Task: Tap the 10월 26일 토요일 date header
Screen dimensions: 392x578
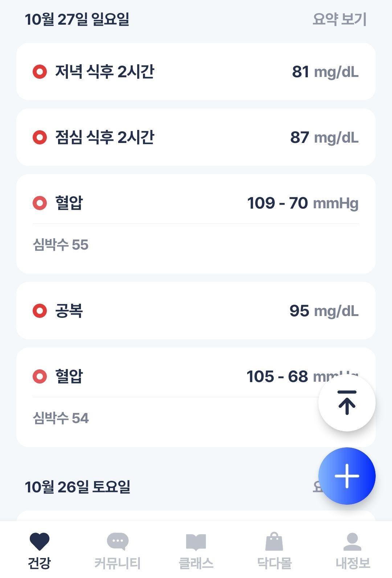Action: pos(77,487)
